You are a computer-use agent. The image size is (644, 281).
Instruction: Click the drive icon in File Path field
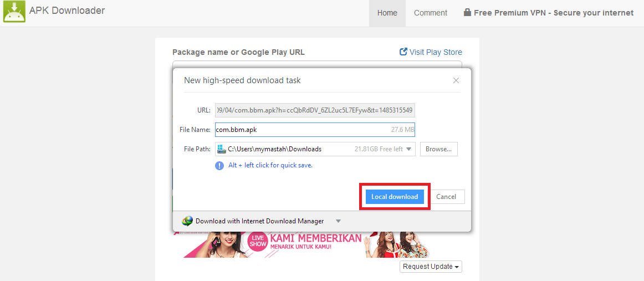221,149
